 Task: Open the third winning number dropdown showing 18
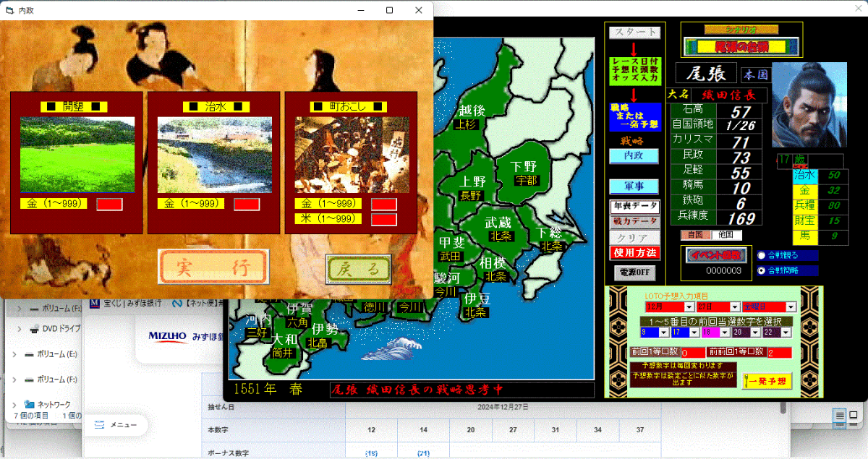coord(725,332)
